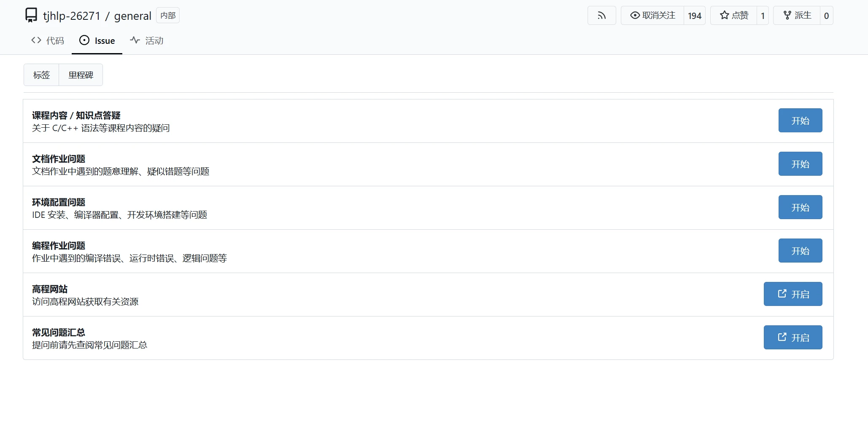Start the 环境配置问题 issue template
The width and height of the screenshot is (868, 437).
tap(800, 207)
